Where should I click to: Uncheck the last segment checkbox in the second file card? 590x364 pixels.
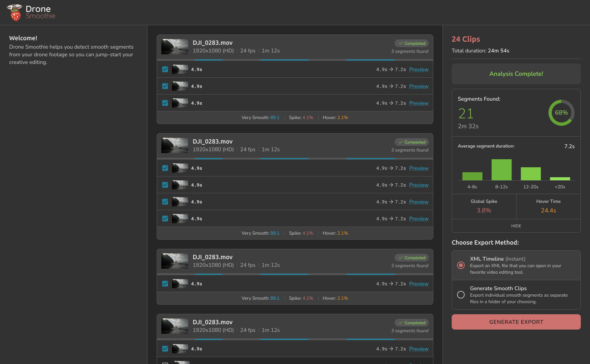point(165,219)
